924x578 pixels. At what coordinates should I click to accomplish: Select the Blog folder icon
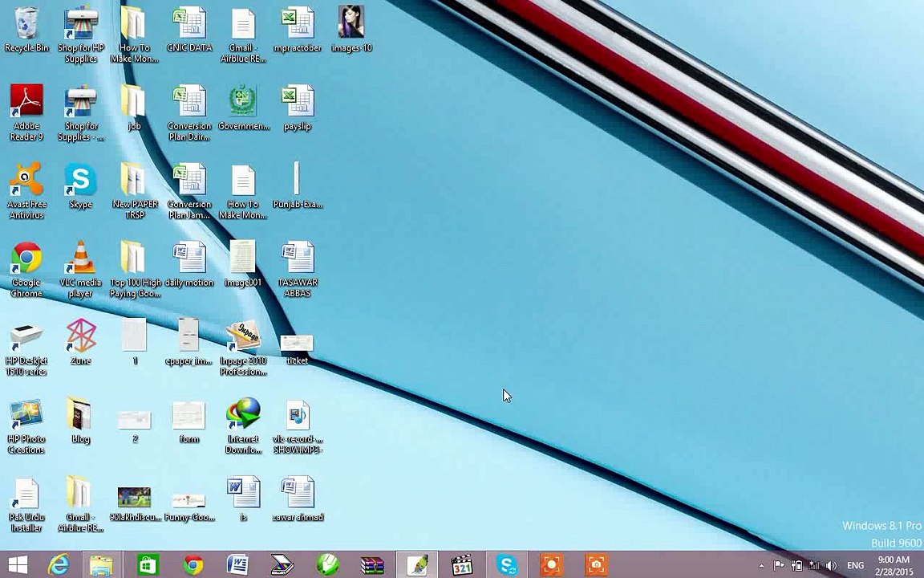[81, 421]
